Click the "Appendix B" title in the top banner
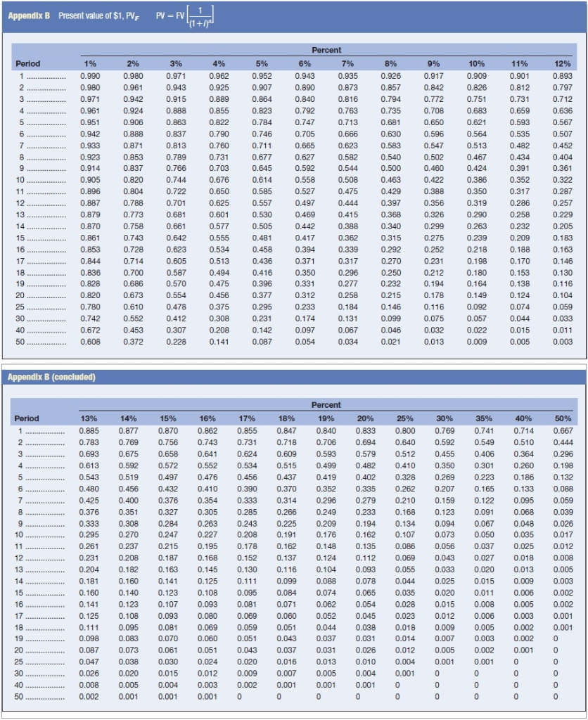Screen dimensions: 588x720 coord(28,15)
